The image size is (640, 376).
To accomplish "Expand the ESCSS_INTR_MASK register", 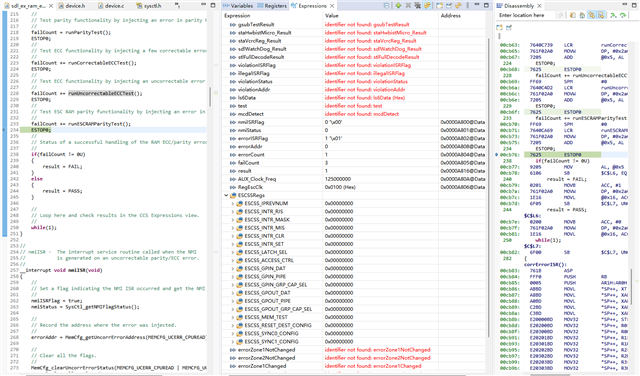I will (x=233, y=220).
